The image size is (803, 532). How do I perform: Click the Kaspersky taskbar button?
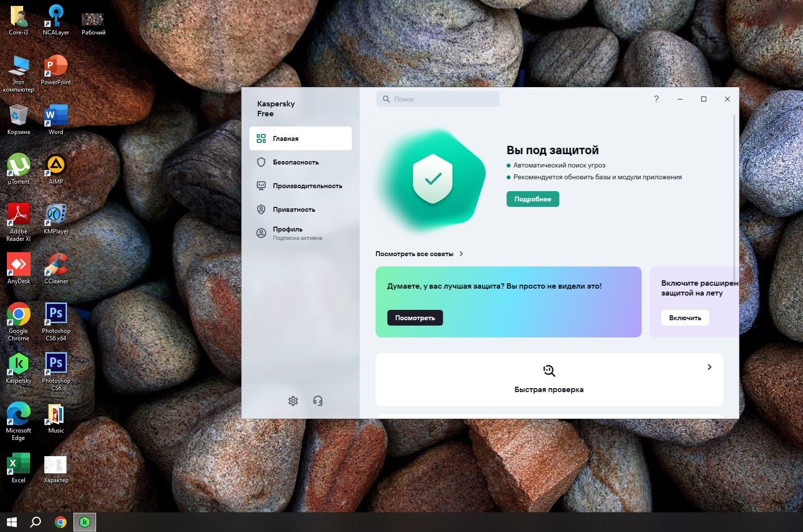click(x=85, y=522)
